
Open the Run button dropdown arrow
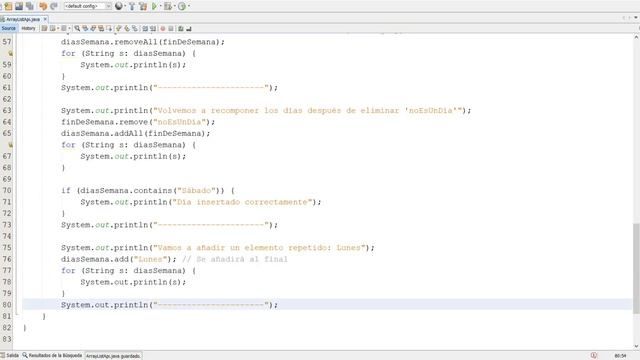(161, 6)
